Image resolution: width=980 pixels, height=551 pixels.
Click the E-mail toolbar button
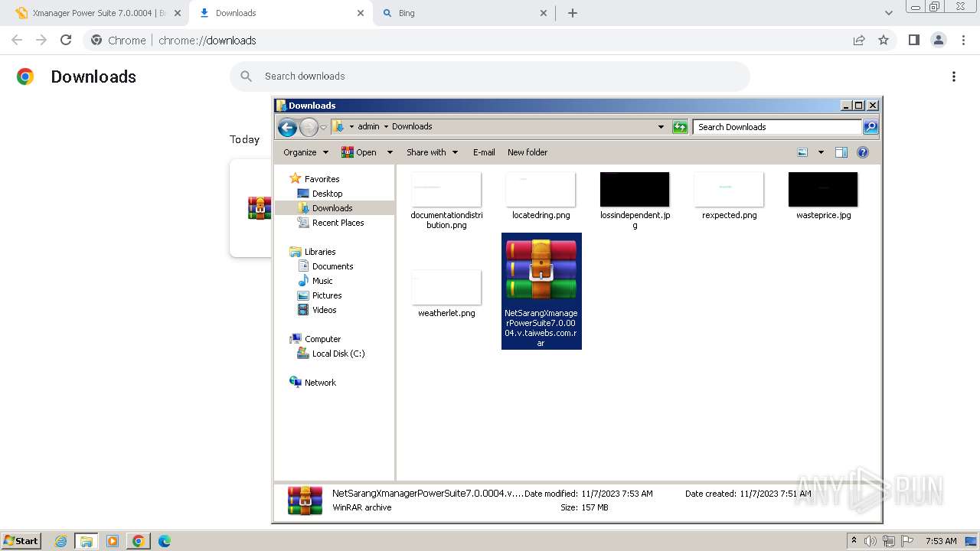(484, 152)
